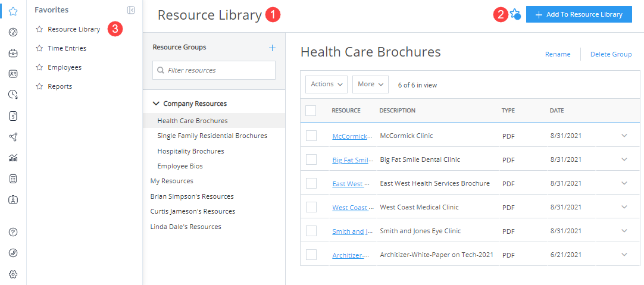This screenshot has width=644, height=285.
Task: Open the Actions dropdown
Action: (x=326, y=84)
